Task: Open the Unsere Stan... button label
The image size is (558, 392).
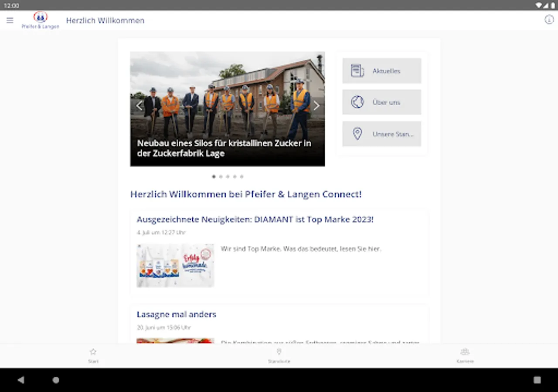Action: point(393,134)
